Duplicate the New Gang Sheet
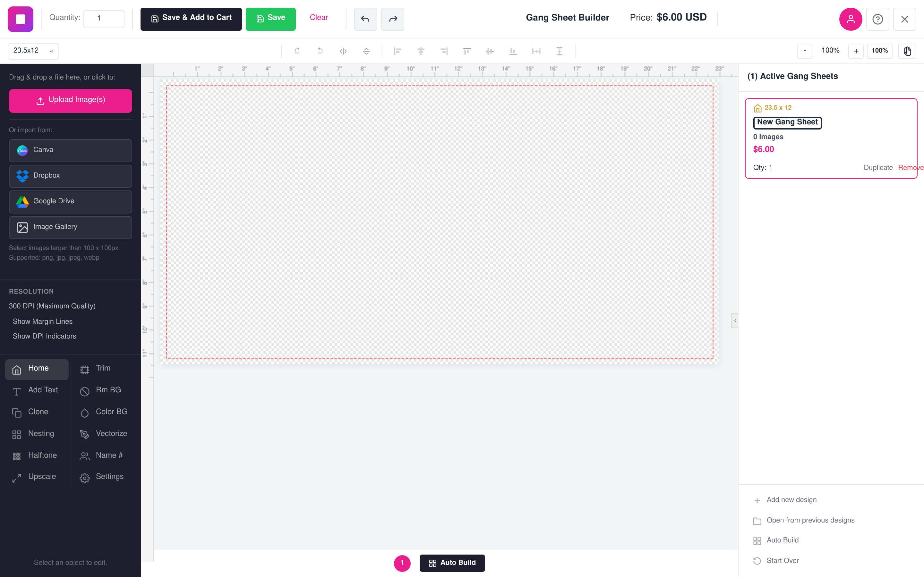This screenshot has width=924, height=577. tap(877, 167)
